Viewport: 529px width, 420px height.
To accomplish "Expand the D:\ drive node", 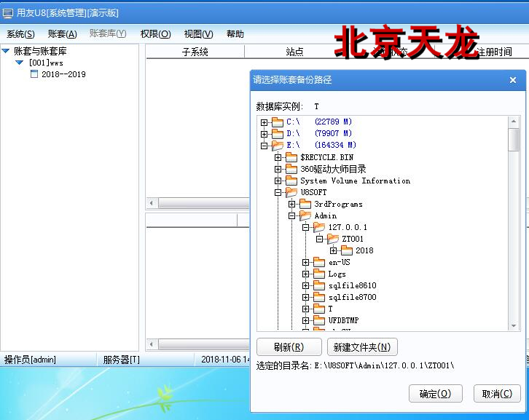I will pyautogui.click(x=264, y=134).
